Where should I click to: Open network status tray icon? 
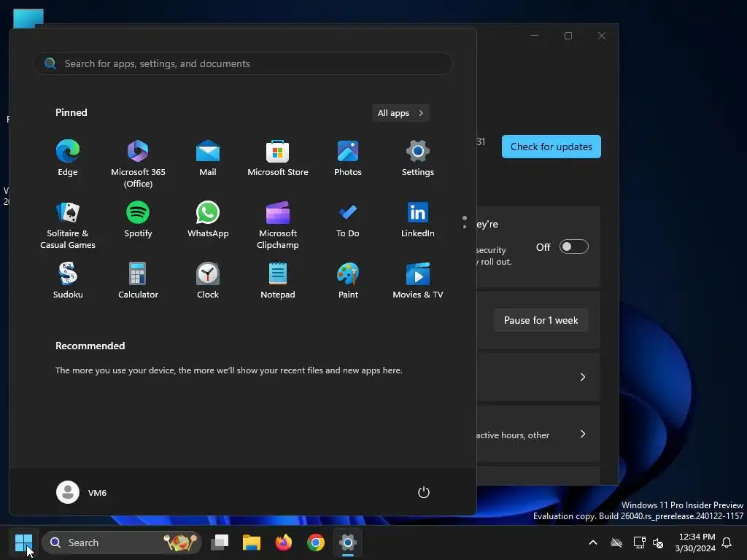(x=639, y=542)
